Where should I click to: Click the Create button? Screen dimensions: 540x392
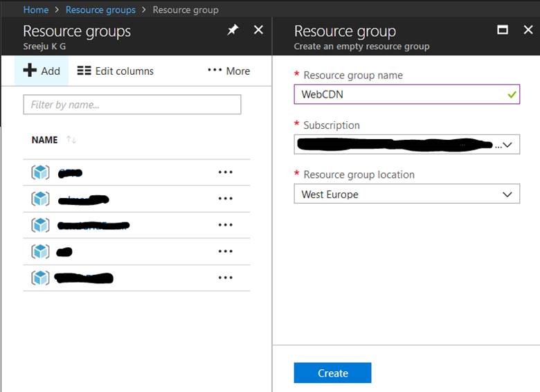coord(332,373)
